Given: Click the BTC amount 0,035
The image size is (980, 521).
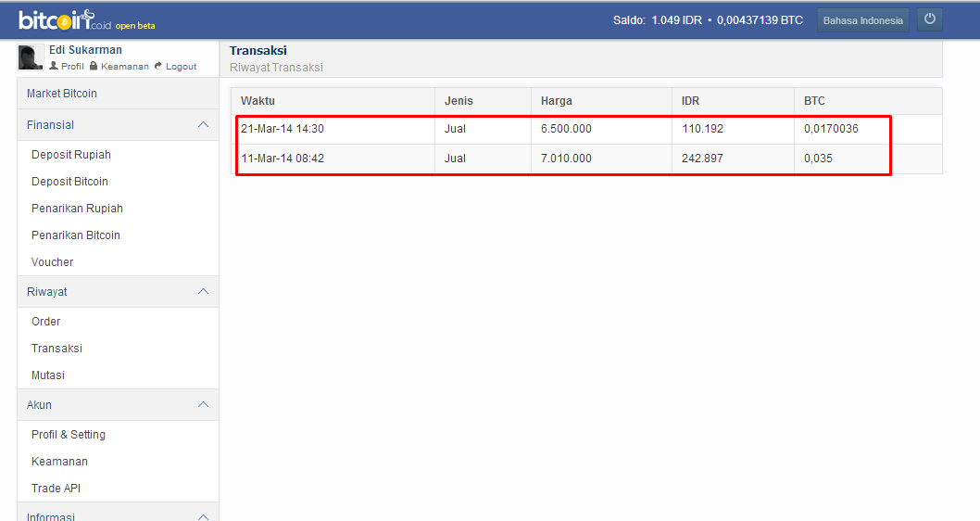Looking at the screenshot, I should click(818, 159).
